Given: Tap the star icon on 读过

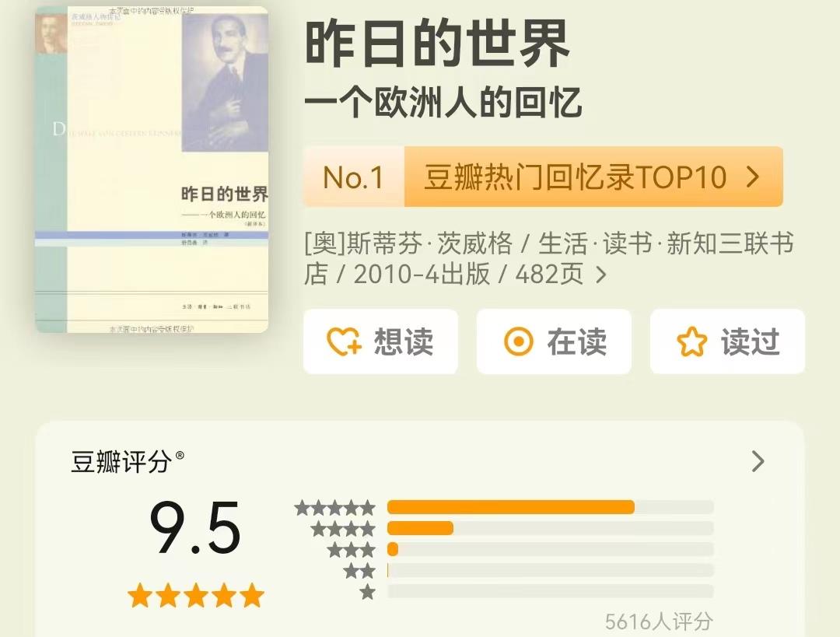Looking at the screenshot, I should 691,341.
